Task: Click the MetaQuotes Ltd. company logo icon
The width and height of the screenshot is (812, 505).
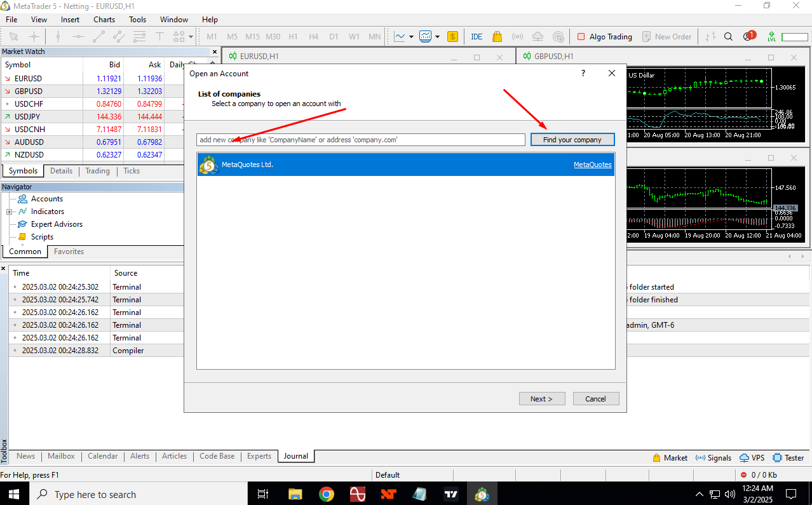Action: click(x=208, y=165)
